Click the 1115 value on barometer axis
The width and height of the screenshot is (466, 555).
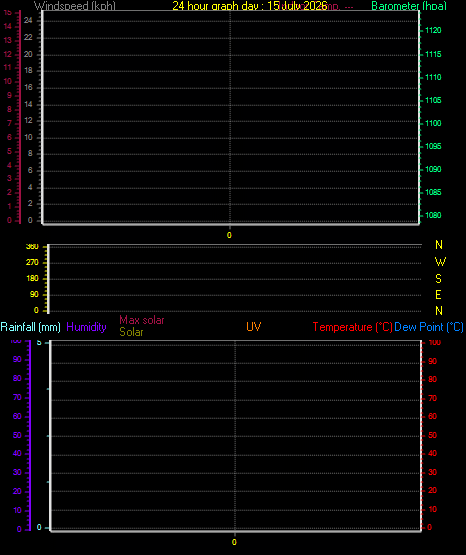click(x=433, y=54)
